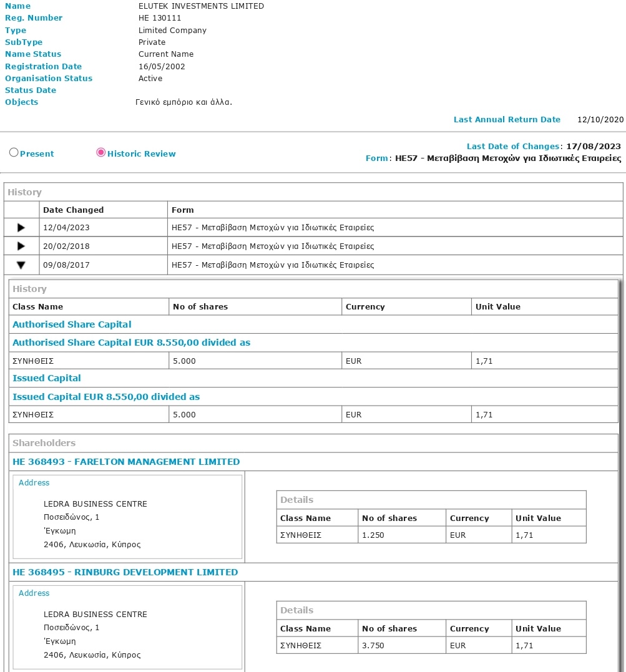This screenshot has width=626, height=672.
Task: Click Address label under Farelton Management
Action: tap(34, 482)
